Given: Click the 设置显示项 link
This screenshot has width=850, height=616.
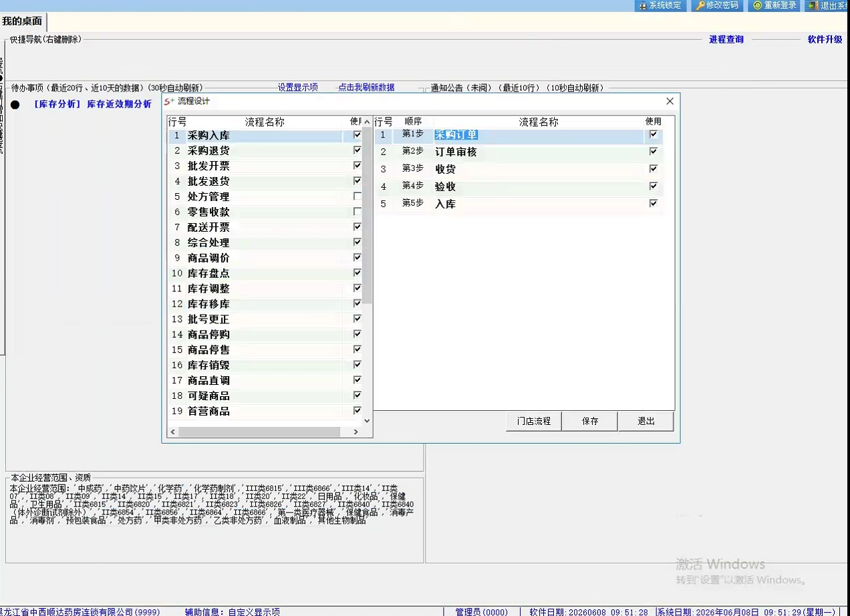Looking at the screenshot, I should 298,88.
